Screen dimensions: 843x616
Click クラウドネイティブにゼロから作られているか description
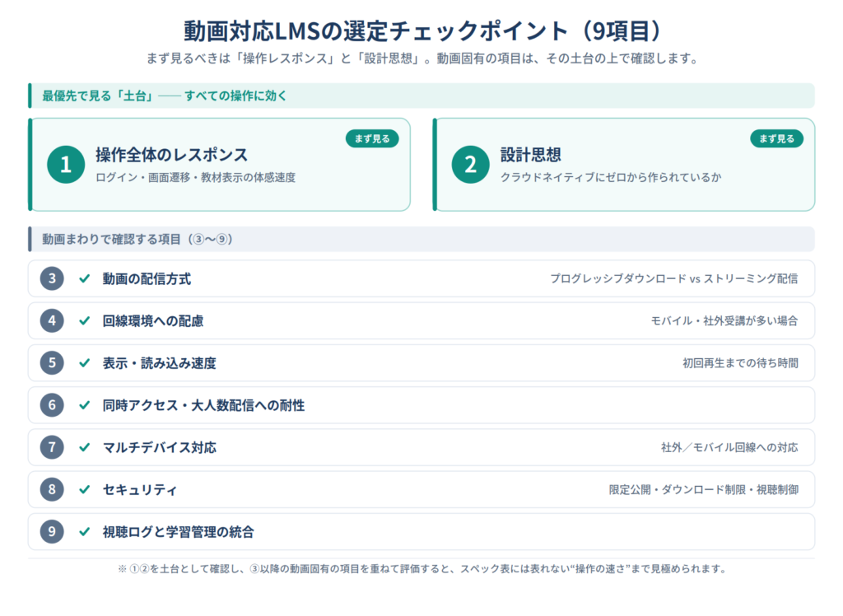611,178
